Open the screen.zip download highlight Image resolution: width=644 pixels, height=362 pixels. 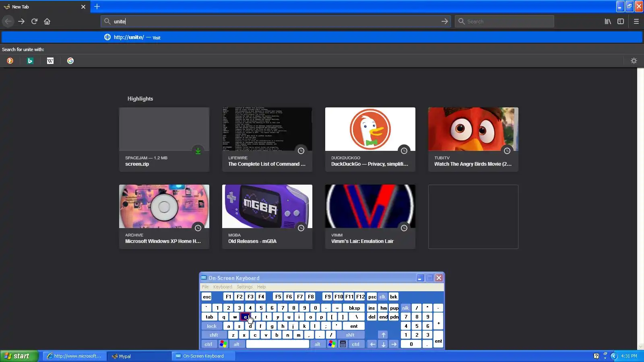pyautogui.click(x=164, y=139)
